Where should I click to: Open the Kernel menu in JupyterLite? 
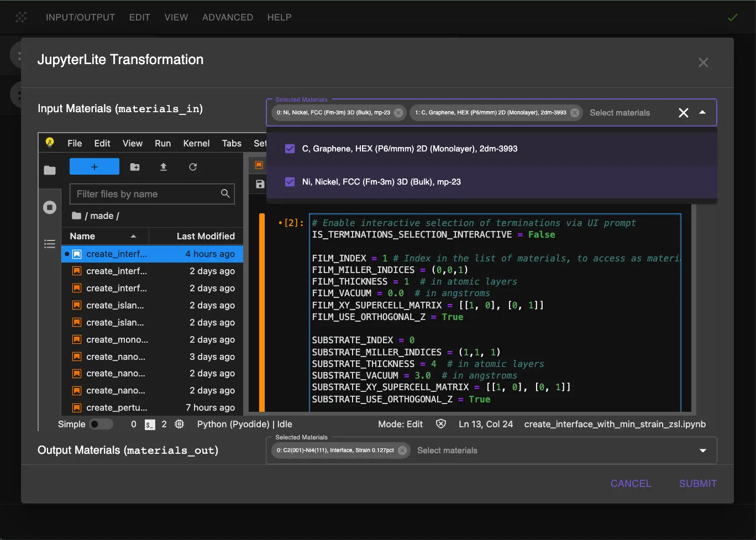pyautogui.click(x=196, y=143)
